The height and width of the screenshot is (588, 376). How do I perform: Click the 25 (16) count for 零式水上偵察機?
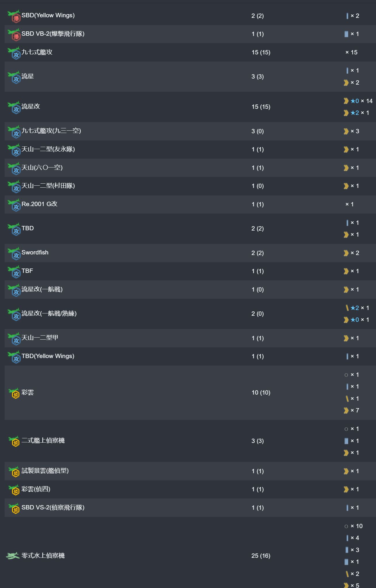pyautogui.click(x=261, y=556)
